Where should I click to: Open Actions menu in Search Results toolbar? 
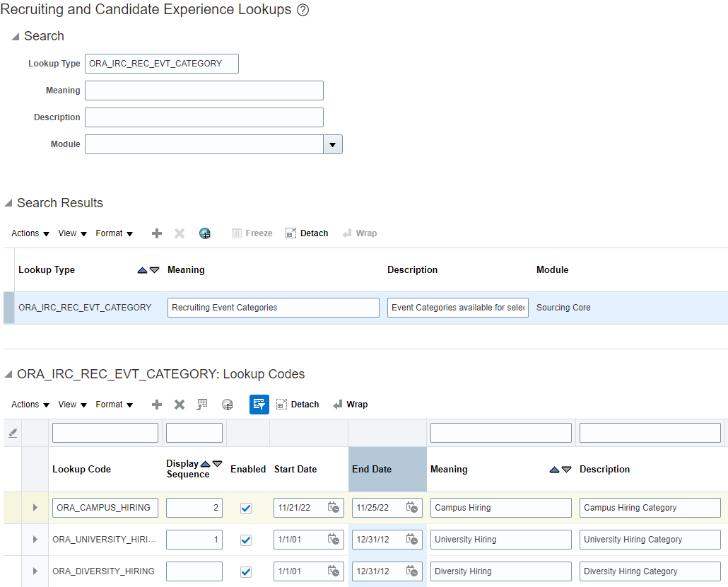click(30, 233)
